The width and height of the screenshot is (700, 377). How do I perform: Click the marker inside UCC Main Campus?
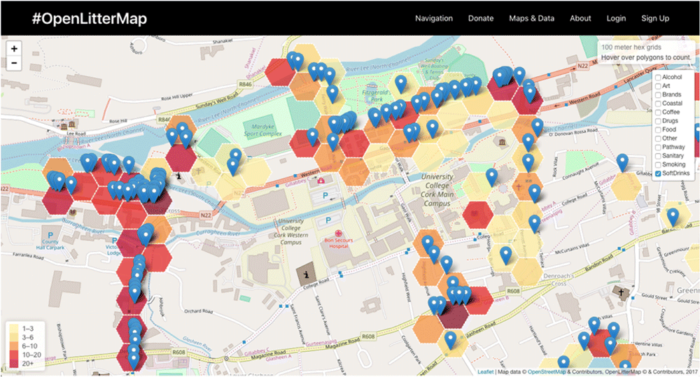(x=492, y=177)
